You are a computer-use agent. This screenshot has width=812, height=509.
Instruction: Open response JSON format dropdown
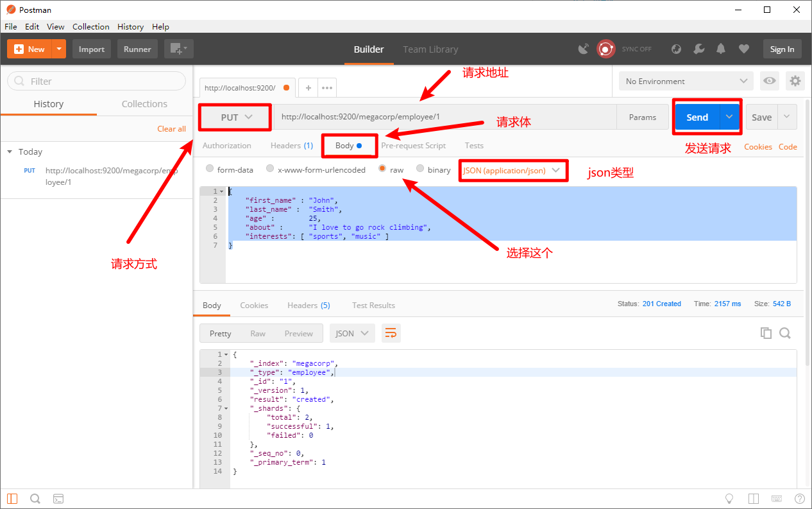[x=353, y=333]
